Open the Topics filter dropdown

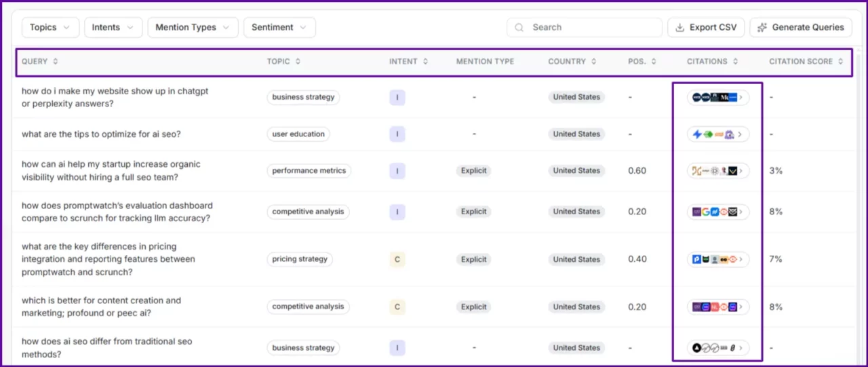(x=51, y=27)
